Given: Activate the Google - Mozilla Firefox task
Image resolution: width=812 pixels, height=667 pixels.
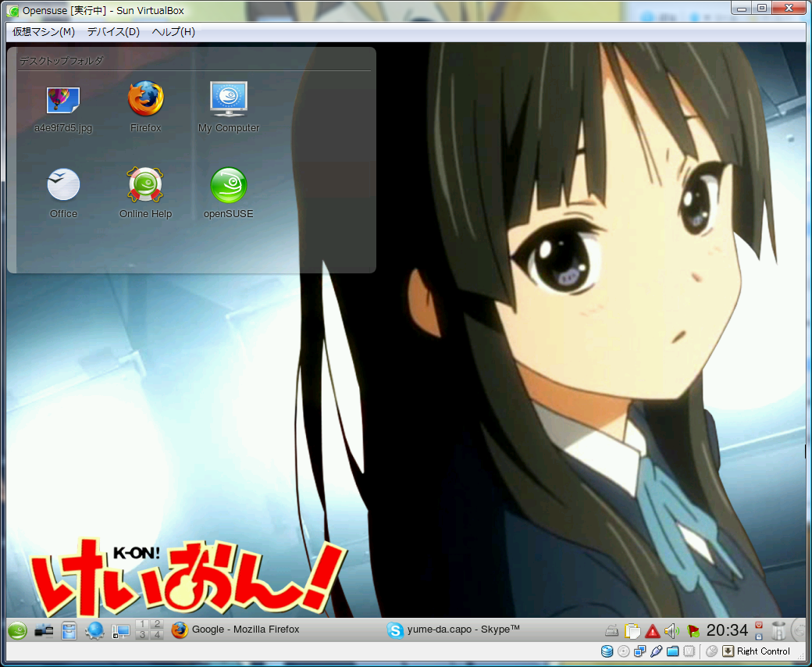Looking at the screenshot, I should [x=236, y=630].
